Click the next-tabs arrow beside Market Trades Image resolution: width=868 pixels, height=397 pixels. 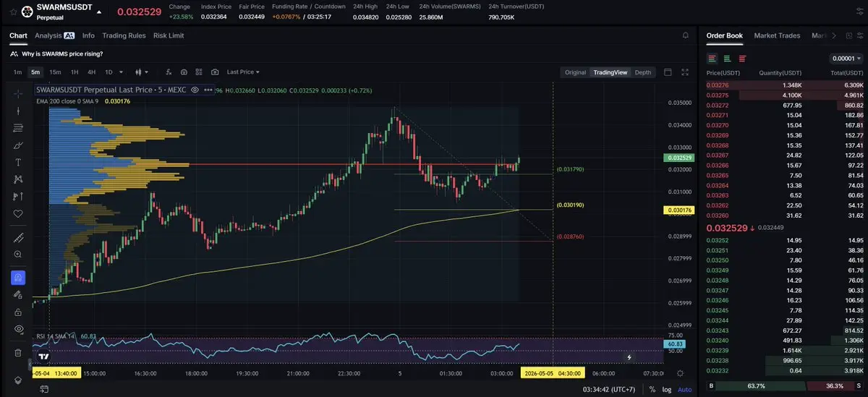click(833, 35)
